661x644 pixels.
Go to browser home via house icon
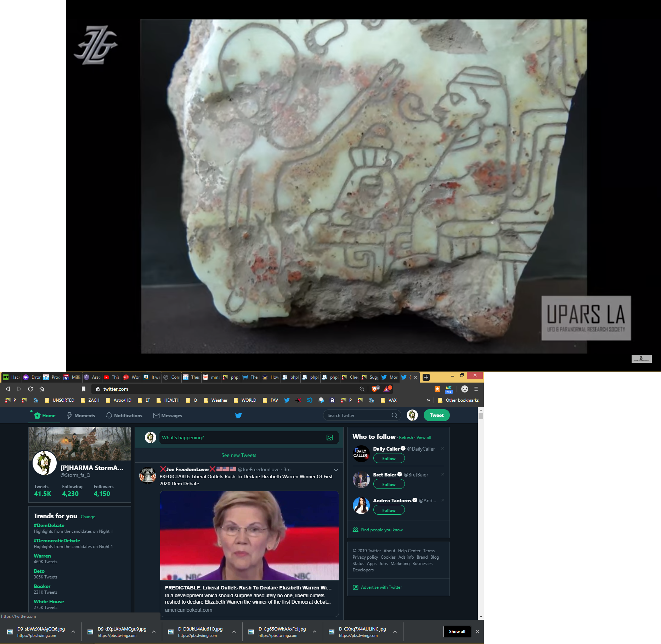[42, 389]
